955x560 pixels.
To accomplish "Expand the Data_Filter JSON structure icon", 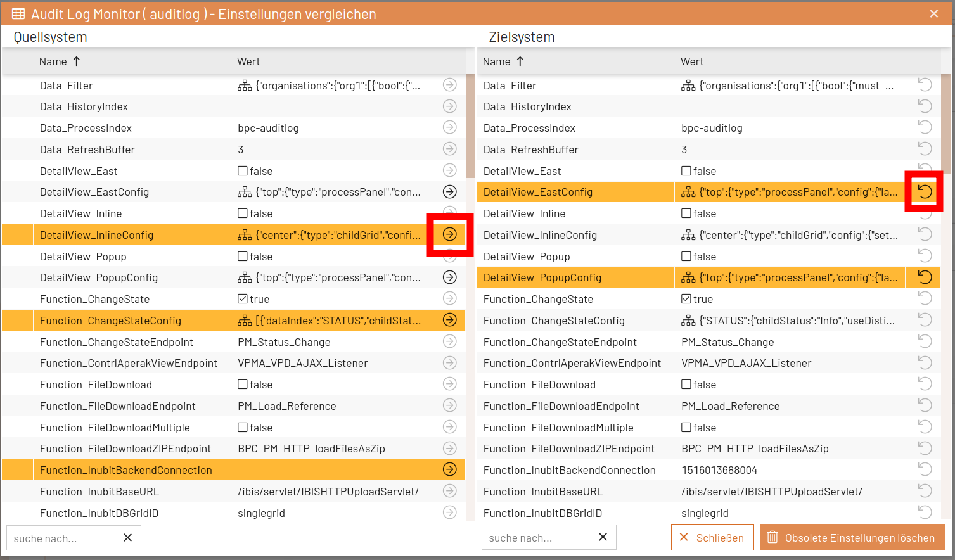I will click(245, 85).
